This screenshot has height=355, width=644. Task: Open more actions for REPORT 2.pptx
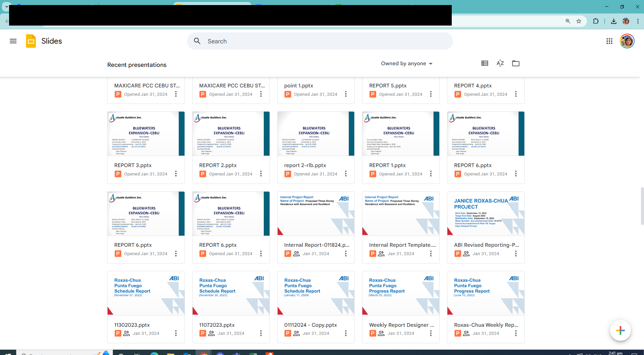pos(261,174)
